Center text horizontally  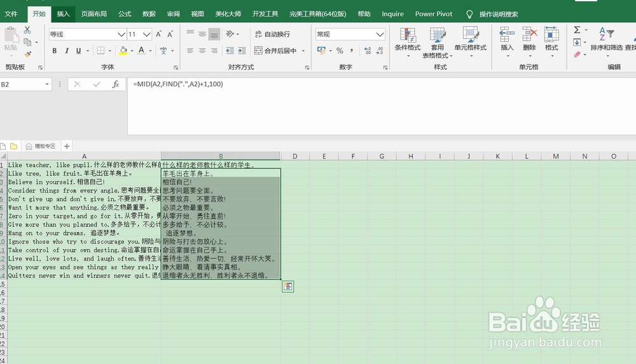point(202,51)
